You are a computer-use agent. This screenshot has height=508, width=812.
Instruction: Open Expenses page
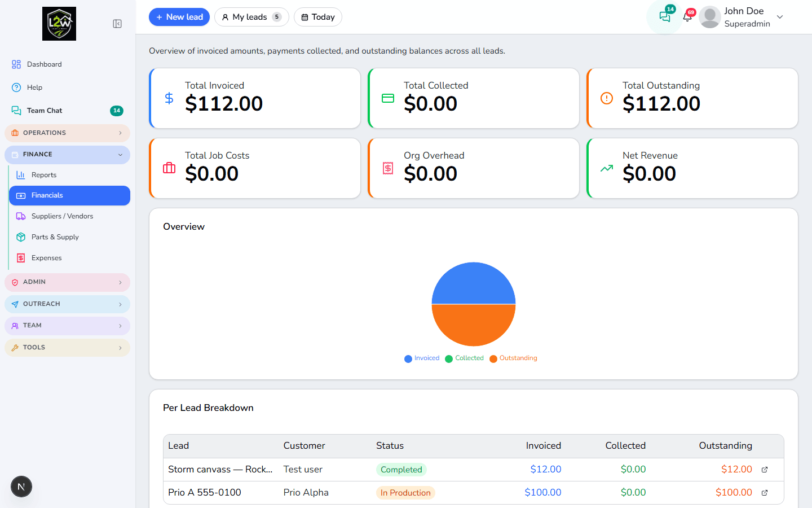pos(69,258)
